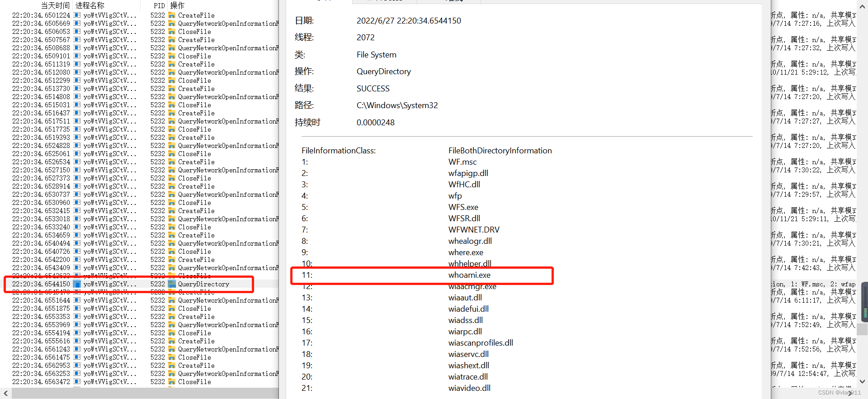Click the SUCCESS result value
The image size is (868, 399).
373,89
